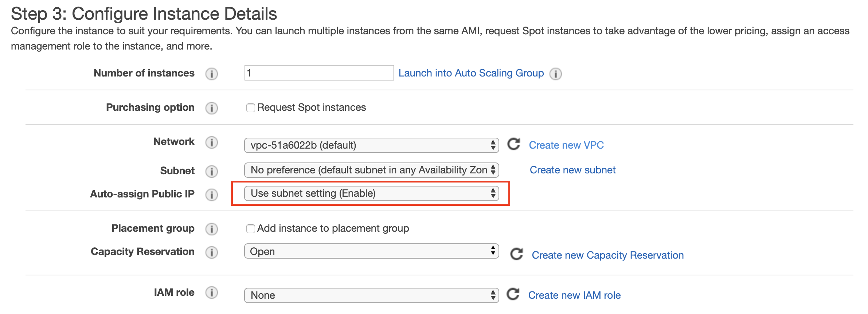This screenshot has width=868, height=314.
Task: Open the Network VPC dropdown
Action: pyautogui.click(x=371, y=145)
